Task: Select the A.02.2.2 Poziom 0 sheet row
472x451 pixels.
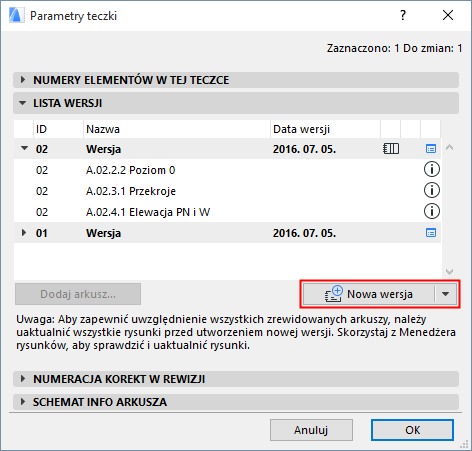Action: click(x=227, y=170)
